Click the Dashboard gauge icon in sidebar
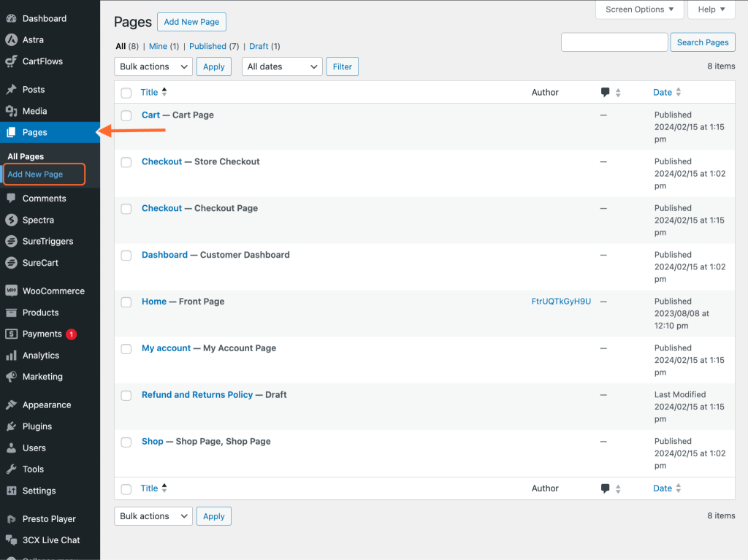 (x=11, y=18)
